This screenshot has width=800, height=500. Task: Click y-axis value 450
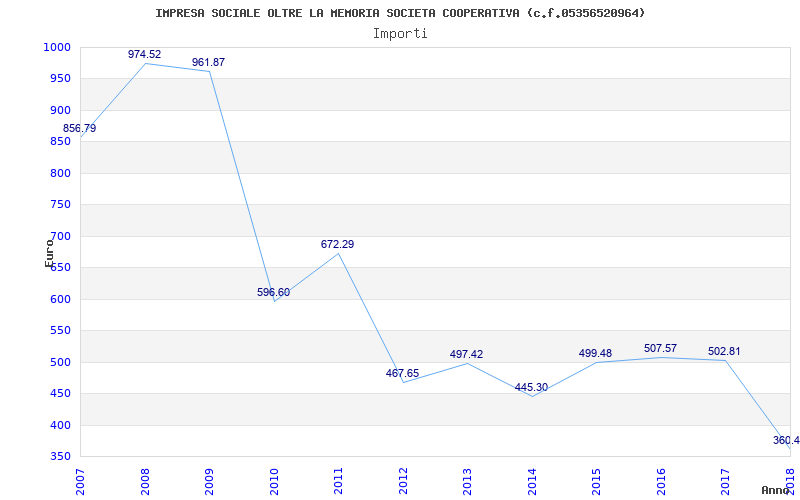60,394
